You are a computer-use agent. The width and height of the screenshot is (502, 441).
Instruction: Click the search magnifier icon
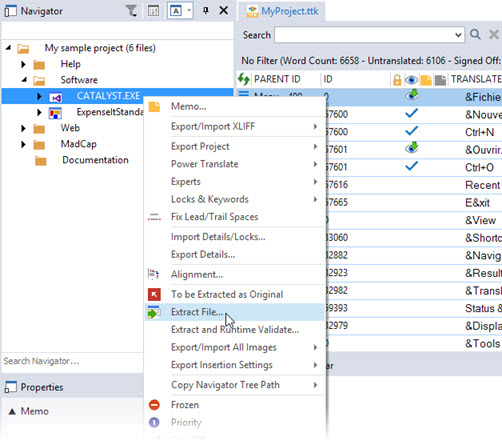[475, 34]
